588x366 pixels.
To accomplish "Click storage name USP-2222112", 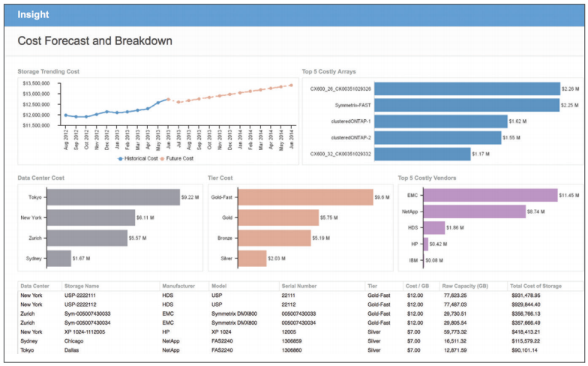I will tap(79, 304).
